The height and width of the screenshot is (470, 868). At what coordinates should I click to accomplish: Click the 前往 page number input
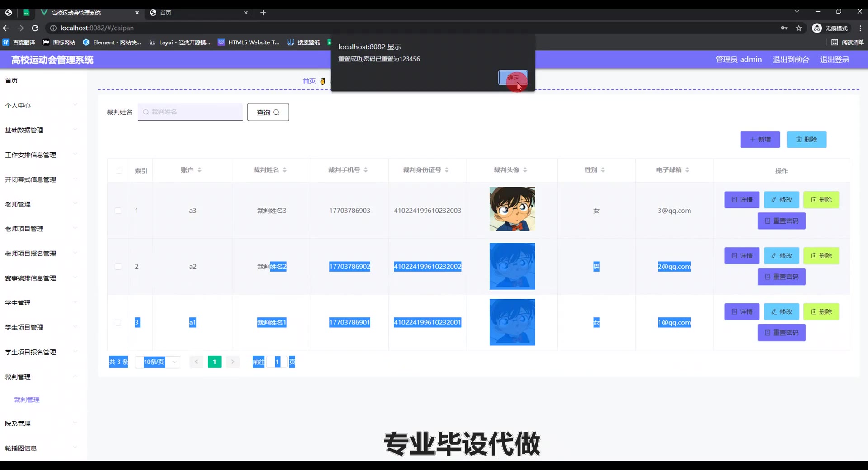(277, 362)
